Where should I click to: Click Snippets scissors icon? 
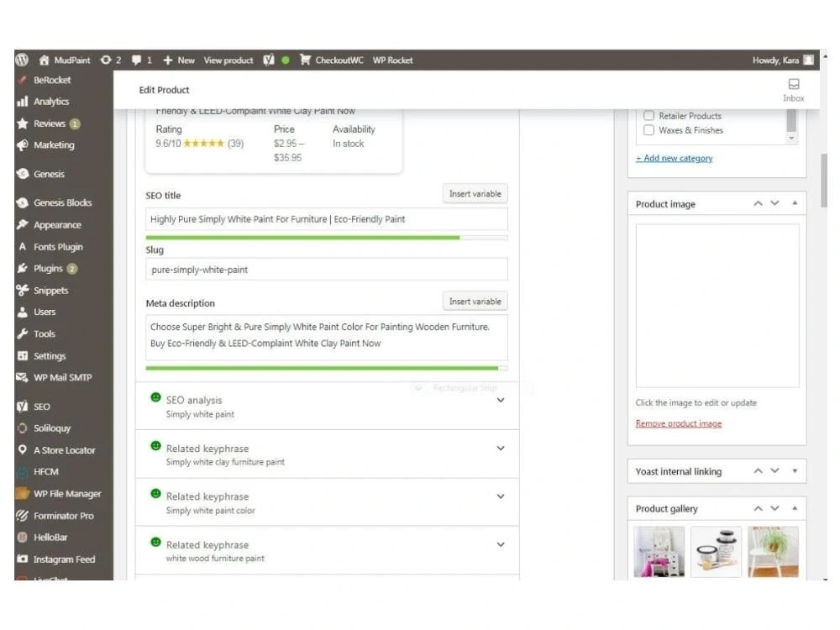[22, 291]
